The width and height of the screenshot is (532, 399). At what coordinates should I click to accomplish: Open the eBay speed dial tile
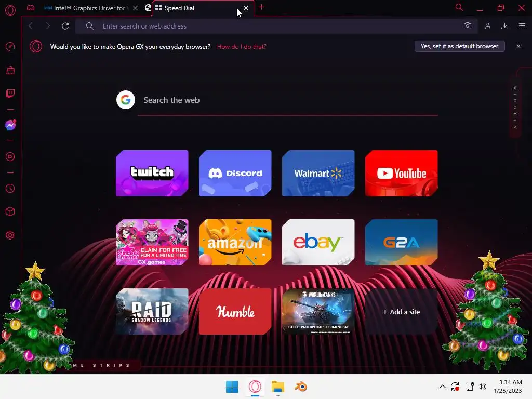point(318,242)
